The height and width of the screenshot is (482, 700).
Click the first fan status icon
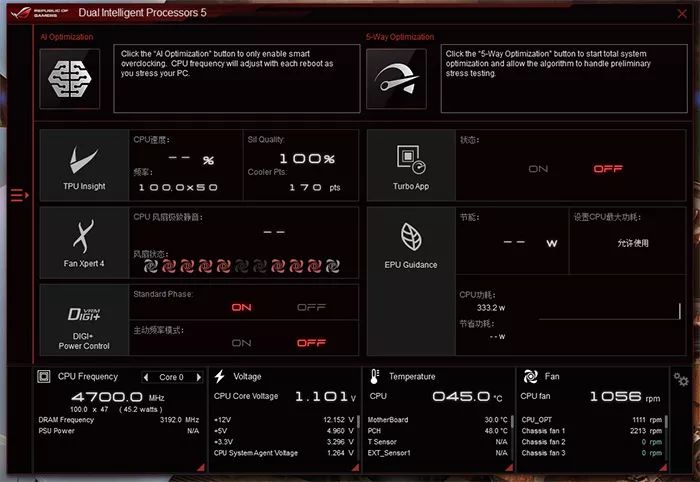(x=151, y=266)
